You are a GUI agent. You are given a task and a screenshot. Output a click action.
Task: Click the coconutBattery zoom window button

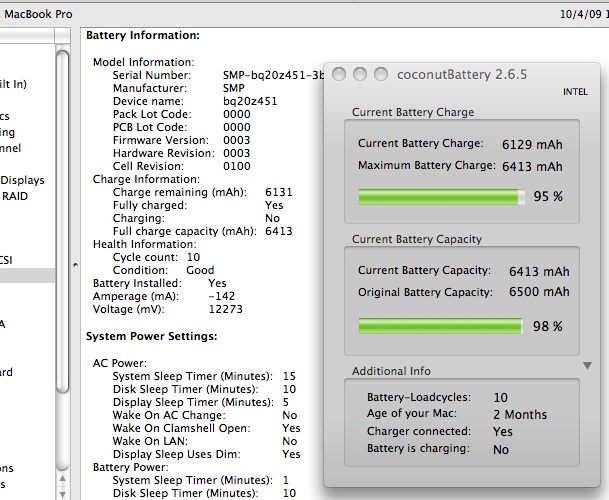coord(381,74)
